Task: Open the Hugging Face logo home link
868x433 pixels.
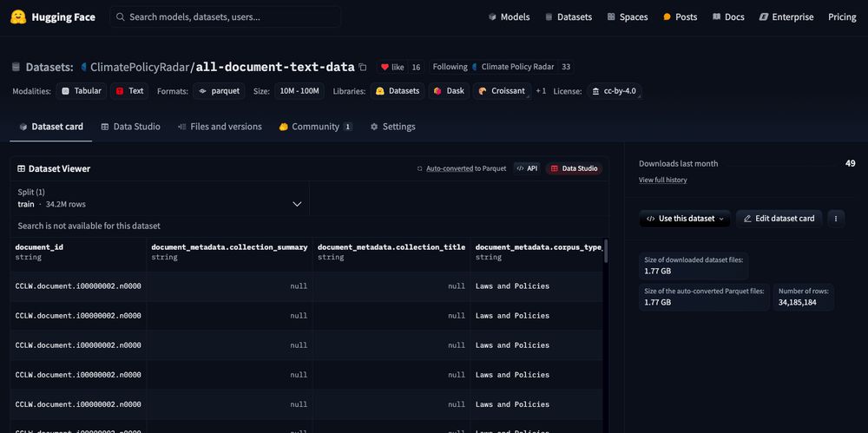Action: [53, 17]
